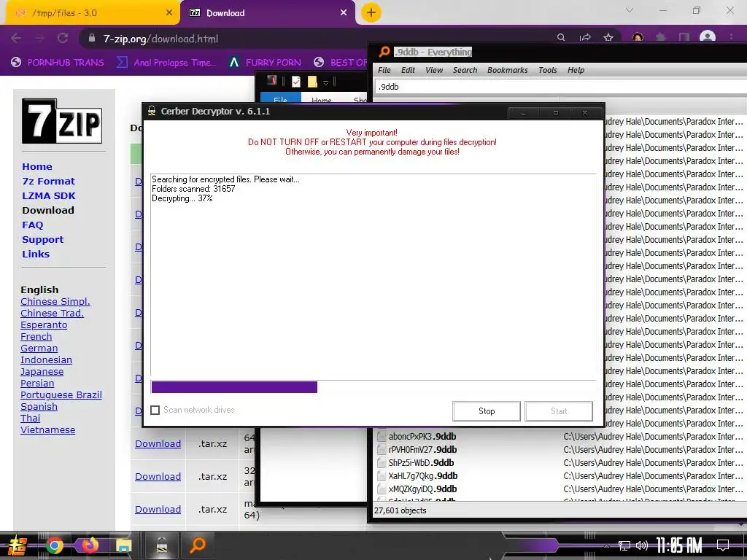Switch the 7-Zip page language to Portuguese Brazil
This screenshot has width=747, height=560.
[61, 394]
